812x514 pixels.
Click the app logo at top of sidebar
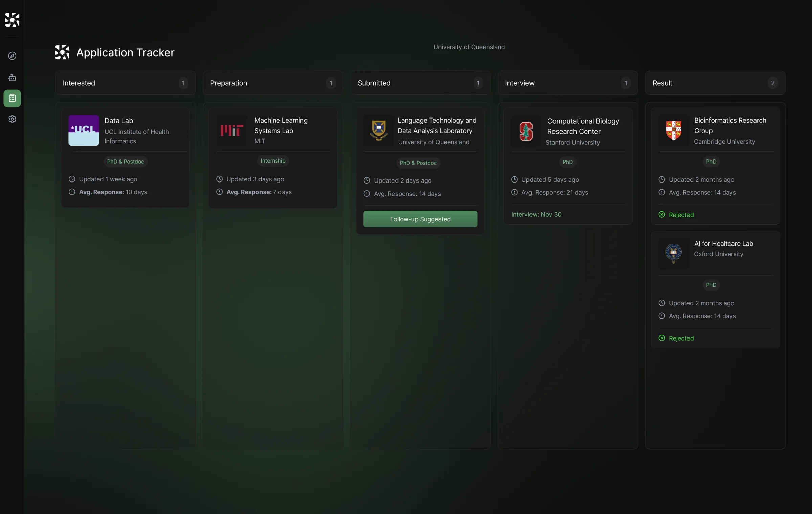(x=12, y=20)
